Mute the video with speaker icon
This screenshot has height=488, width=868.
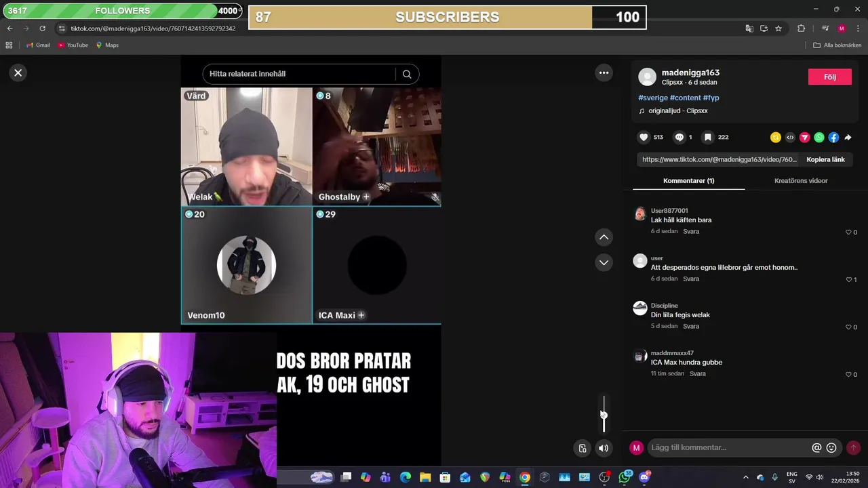point(604,448)
